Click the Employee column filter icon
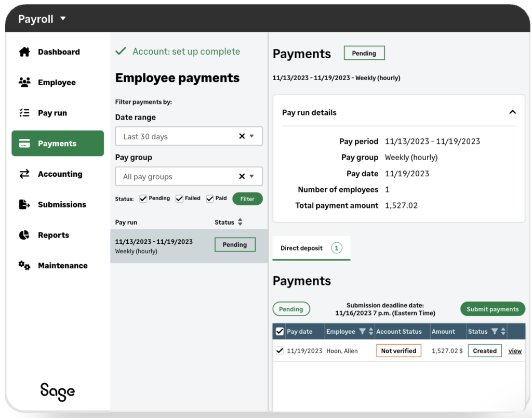The width and height of the screenshot is (532, 418). pos(362,332)
